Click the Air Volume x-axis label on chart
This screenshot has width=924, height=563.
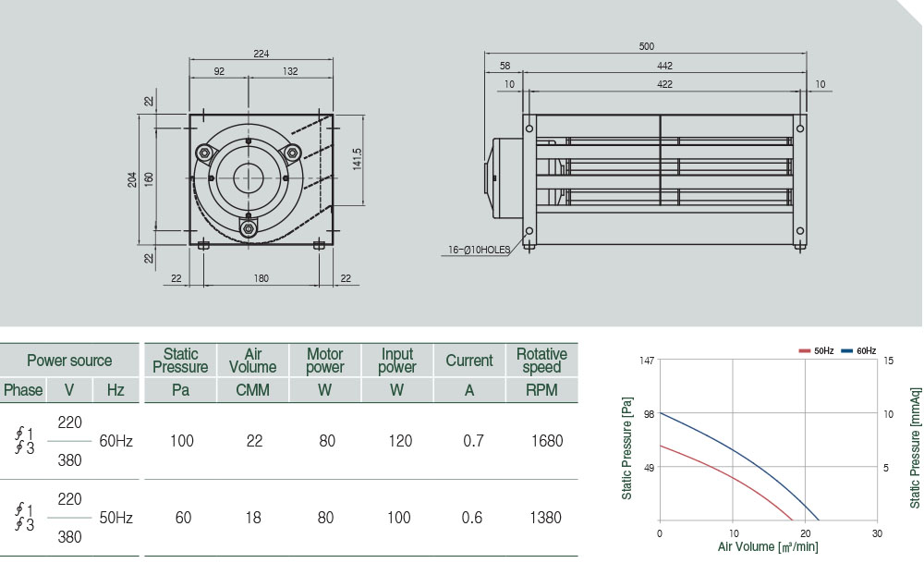767,547
